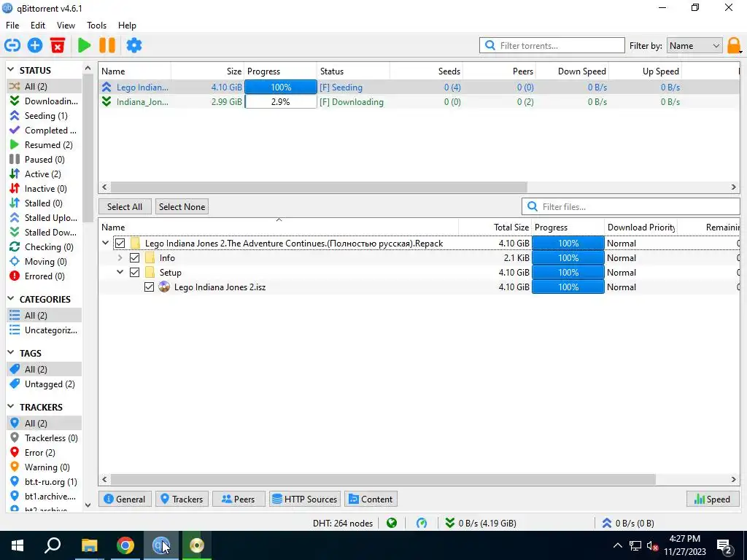
Task: Open the Filter by Name dropdown
Action: click(694, 46)
